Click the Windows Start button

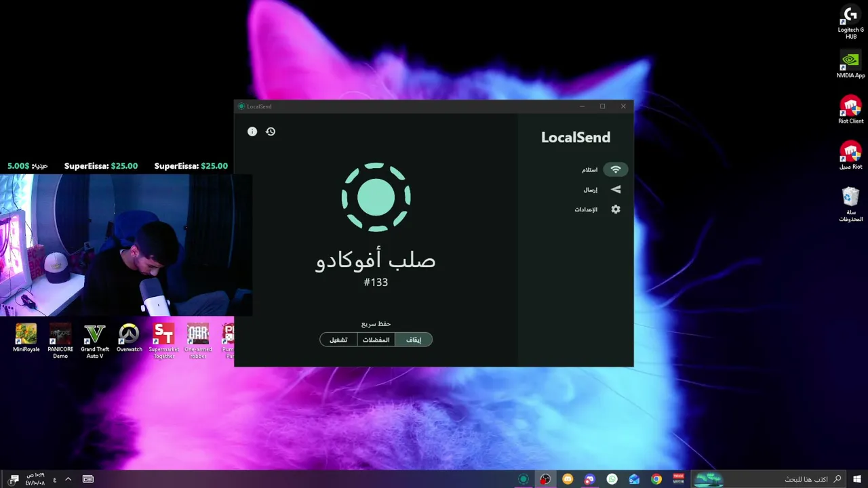(x=857, y=479)
